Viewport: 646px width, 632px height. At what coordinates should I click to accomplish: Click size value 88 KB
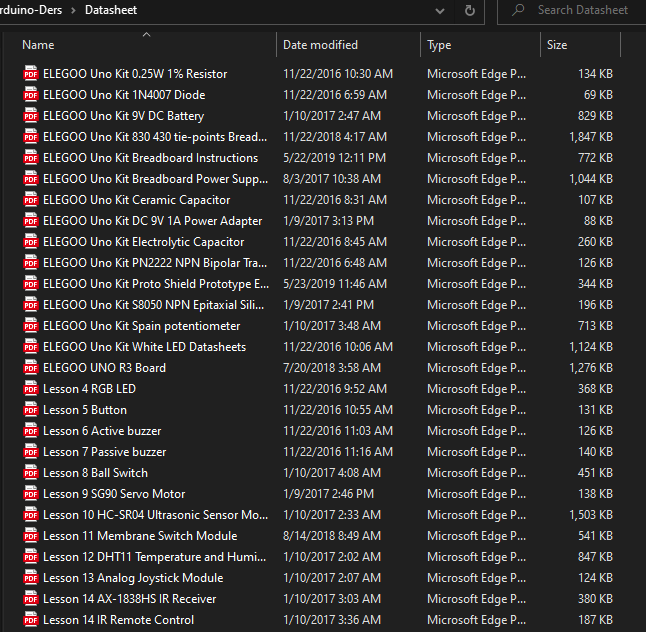pyautogui.click(x=598, y=221)
